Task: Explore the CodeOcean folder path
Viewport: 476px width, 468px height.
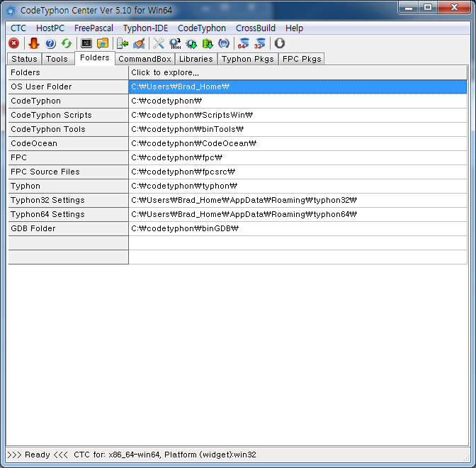Action: pyautogui.click(x=297, y=143)
